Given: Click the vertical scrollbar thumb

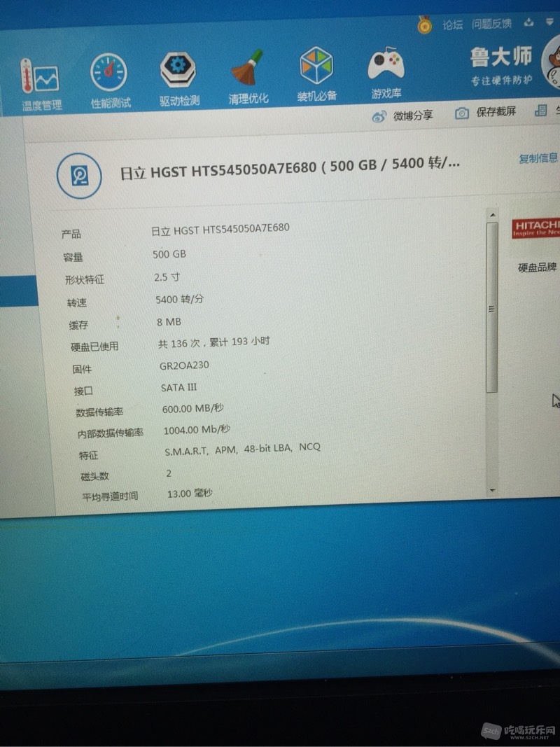Looking at the screenshot, I should point(492,307).
